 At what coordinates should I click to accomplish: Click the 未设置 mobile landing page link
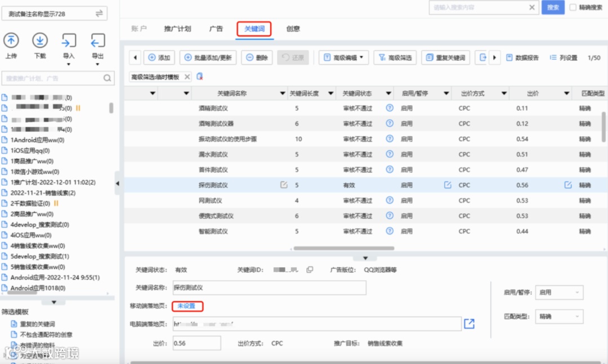pos(186,306)
